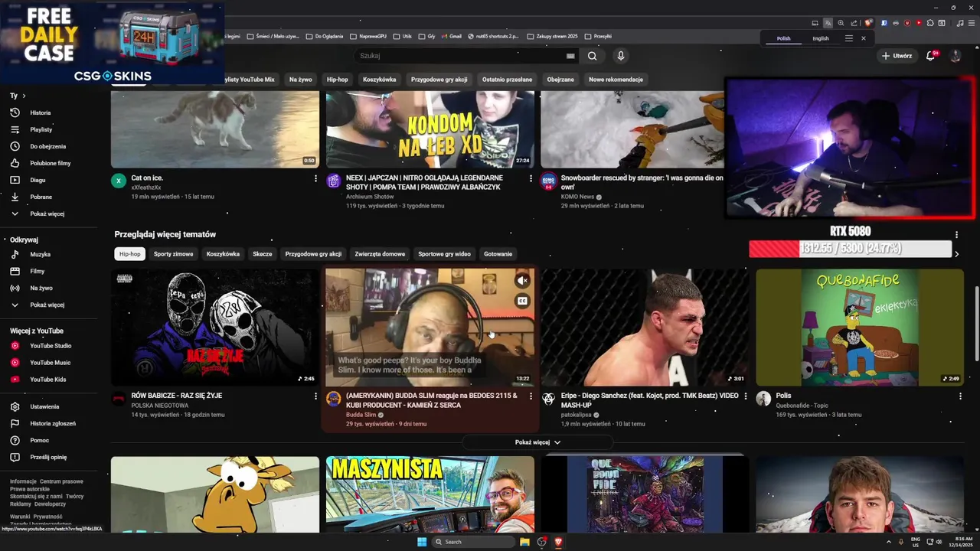Open Pomoc help page
Viewport: 980px width, 551px height.
39,440
